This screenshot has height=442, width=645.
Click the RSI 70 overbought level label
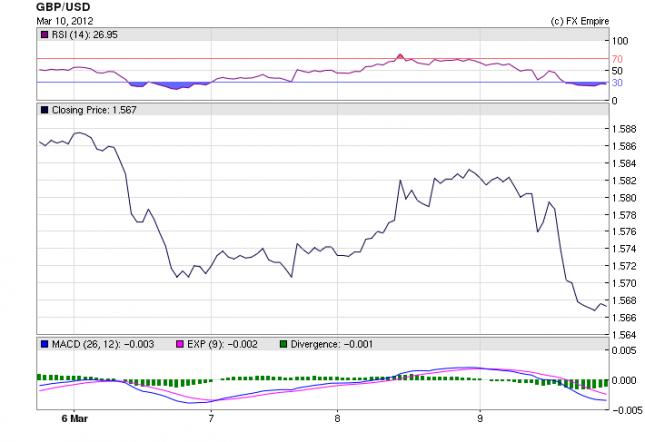pos(617,59)
